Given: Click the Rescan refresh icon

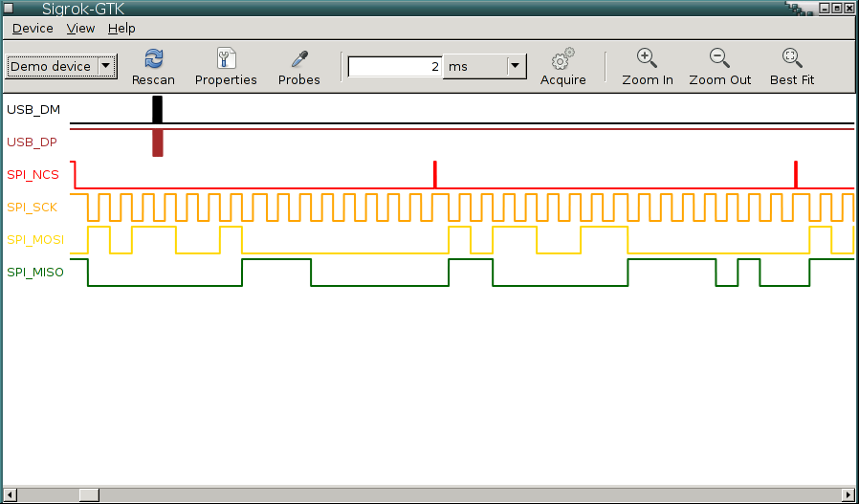Looking at the screenshot, I should [x=153, y=58].
